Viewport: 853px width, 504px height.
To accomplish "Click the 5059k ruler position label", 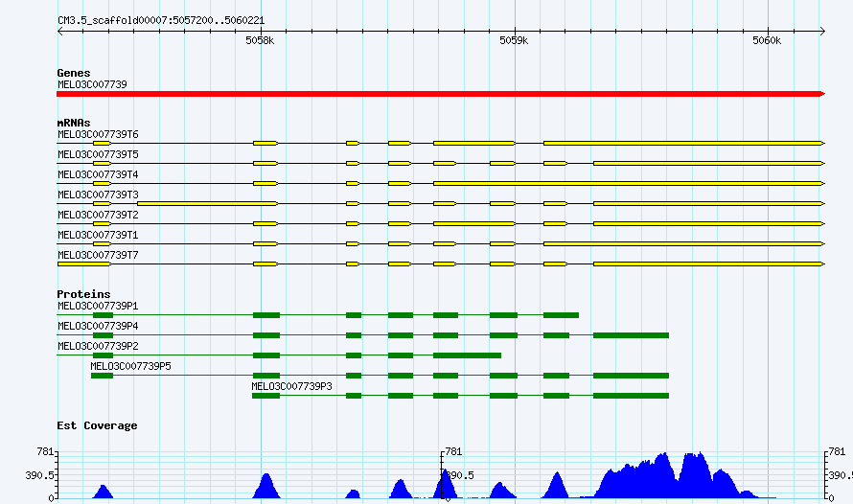I will tap(514, 41).
